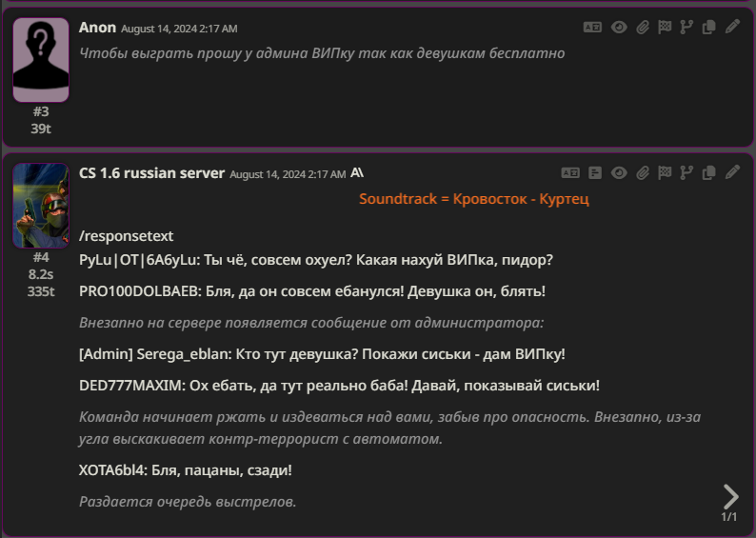The width and height of the screenshot is (756, 538).
Task: Edit Anon's message
Action: coord(731,28)
